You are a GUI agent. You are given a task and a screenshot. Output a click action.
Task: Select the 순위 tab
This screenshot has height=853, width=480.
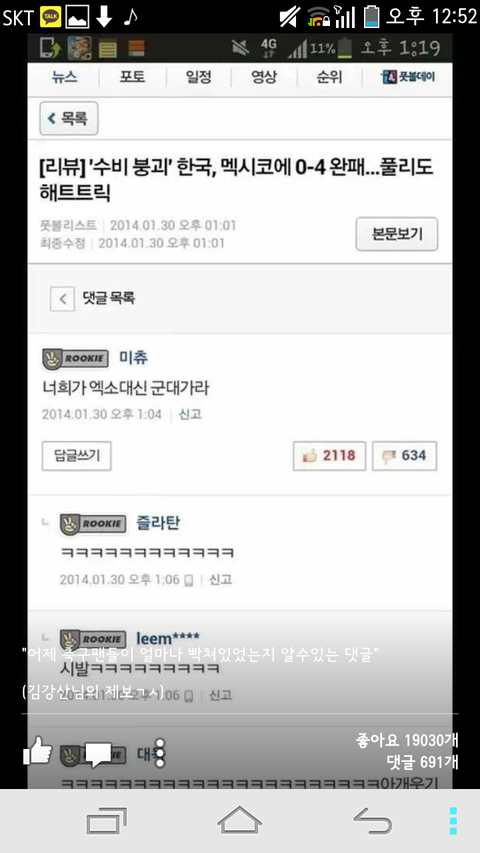[x=329, y=77]
